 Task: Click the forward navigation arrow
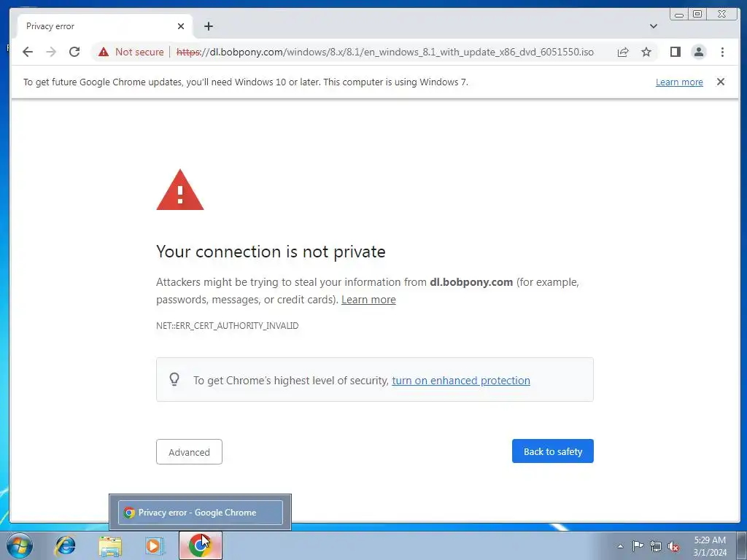tap(51, 52)
